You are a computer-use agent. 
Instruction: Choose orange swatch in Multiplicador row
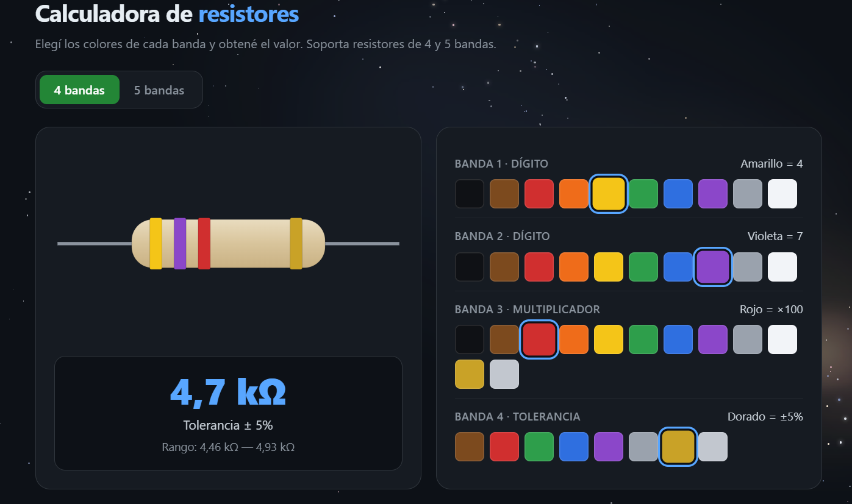click(574, 339)
